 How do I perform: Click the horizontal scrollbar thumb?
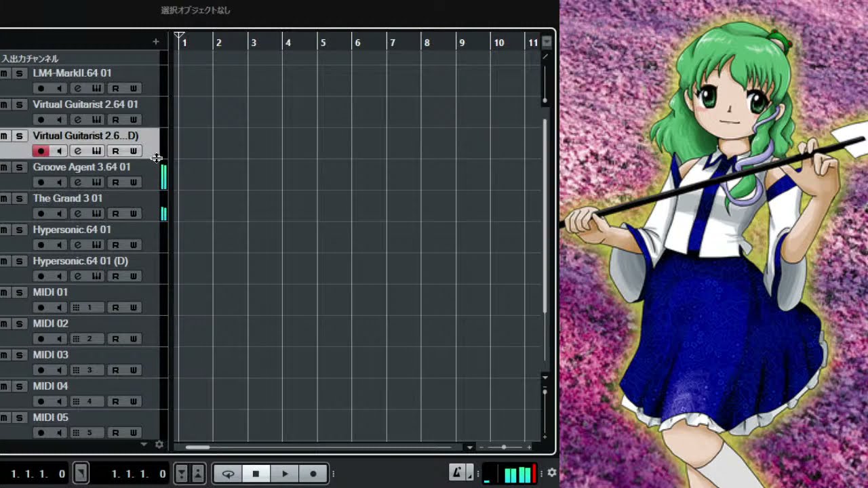[198, 447]
